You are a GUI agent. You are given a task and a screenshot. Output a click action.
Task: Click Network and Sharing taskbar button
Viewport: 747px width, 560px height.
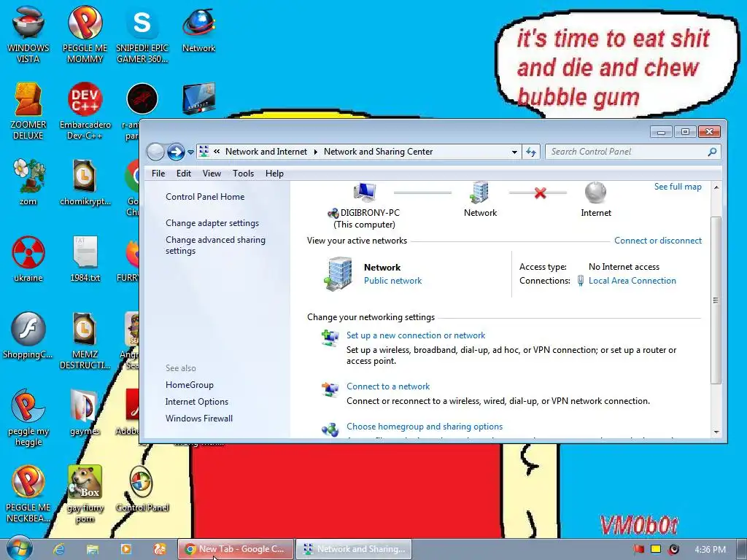point(354,549)
